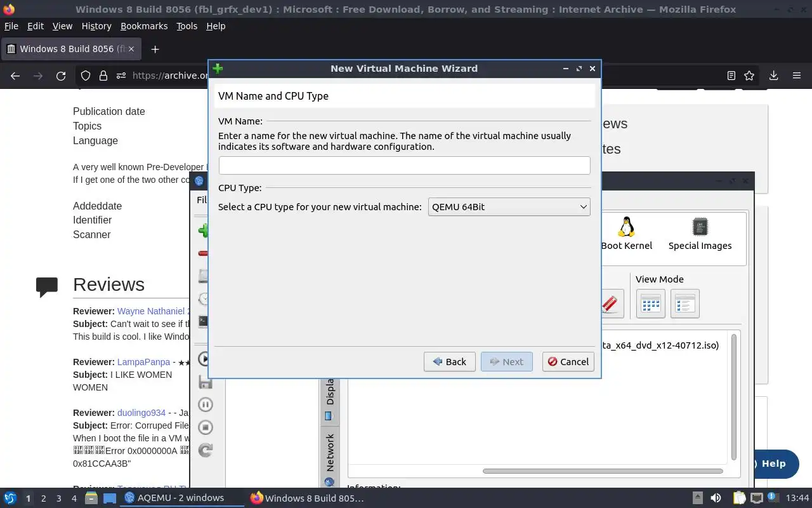812x508 pixels.
Task: Click the red minus Delete VM icon in AQEMU
Action: (x=203, y=253)
